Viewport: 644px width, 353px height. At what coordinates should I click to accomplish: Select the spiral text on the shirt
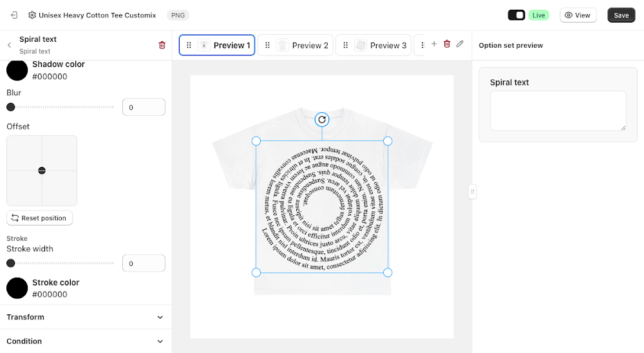322,207
